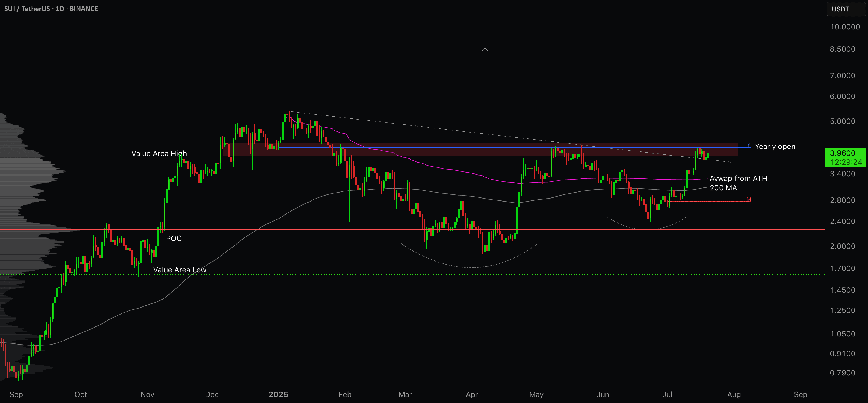Click the May label on time axis

(x=536, y=395)
